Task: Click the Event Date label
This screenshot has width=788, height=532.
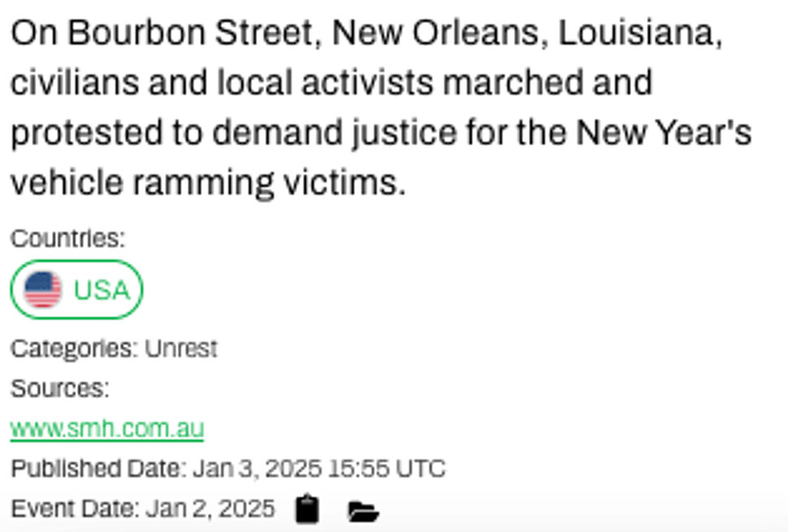Action: click(x=75, y=509)
